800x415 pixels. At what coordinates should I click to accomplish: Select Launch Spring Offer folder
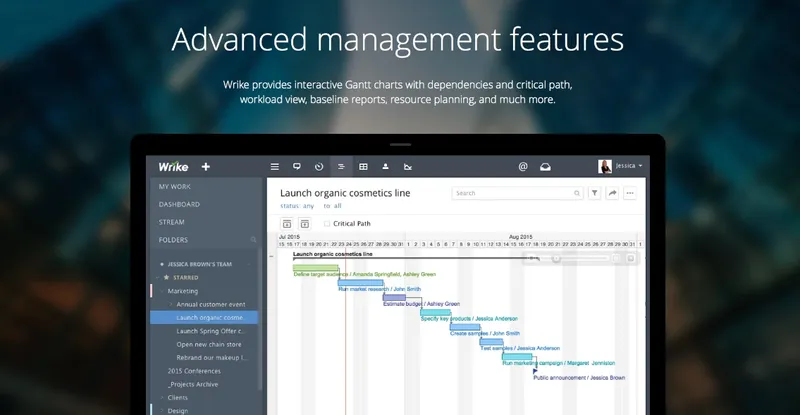(210, 331)
